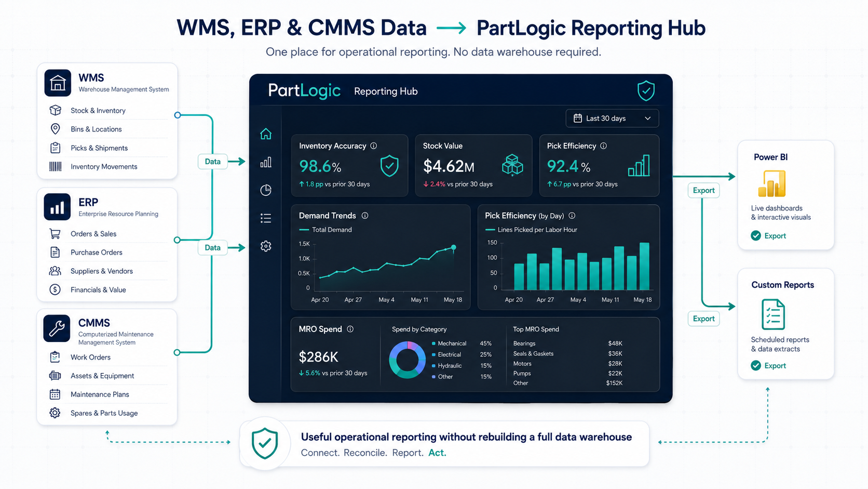868x489 pixels.
Task: Click the shield checkmark in hub header
Action: tap(646, 91)
